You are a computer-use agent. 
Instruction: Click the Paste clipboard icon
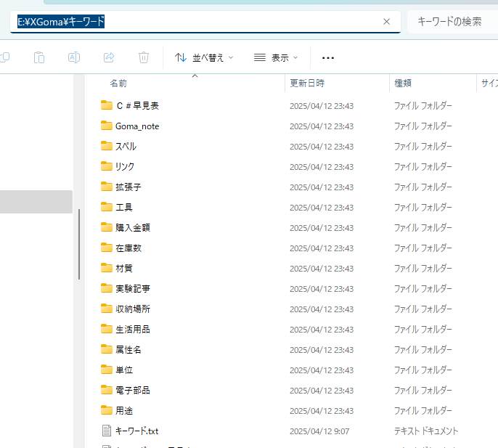coord(39,57)
